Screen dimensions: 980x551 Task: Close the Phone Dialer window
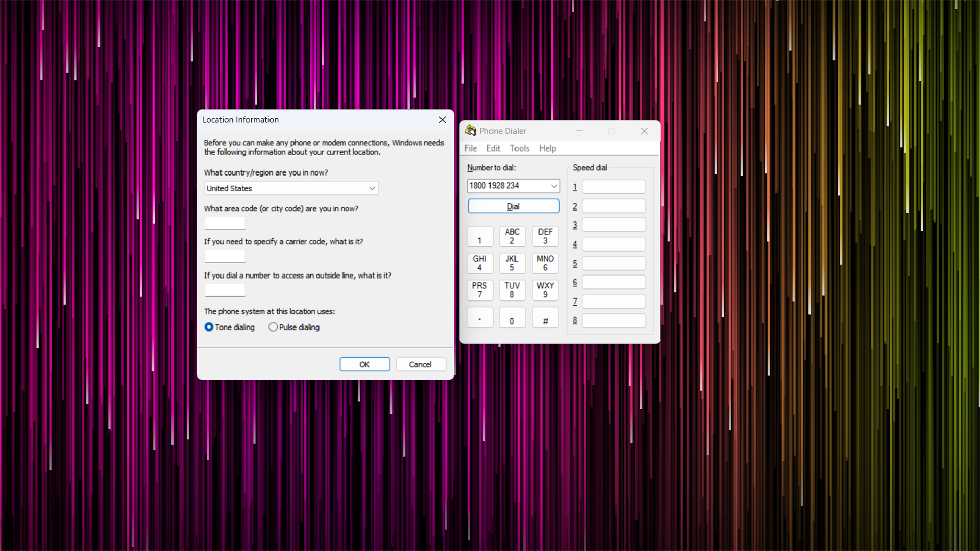(644, 131)
